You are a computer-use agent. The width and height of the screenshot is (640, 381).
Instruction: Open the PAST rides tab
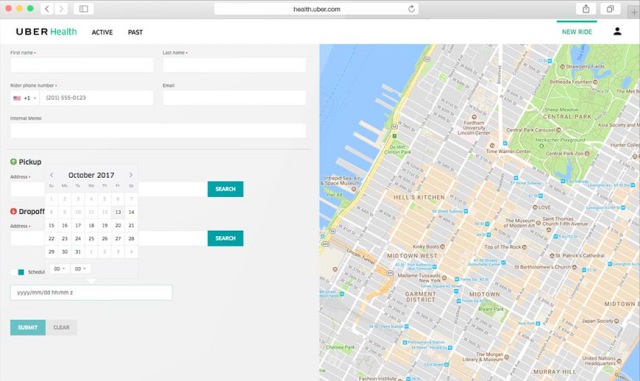click(135, 32)
